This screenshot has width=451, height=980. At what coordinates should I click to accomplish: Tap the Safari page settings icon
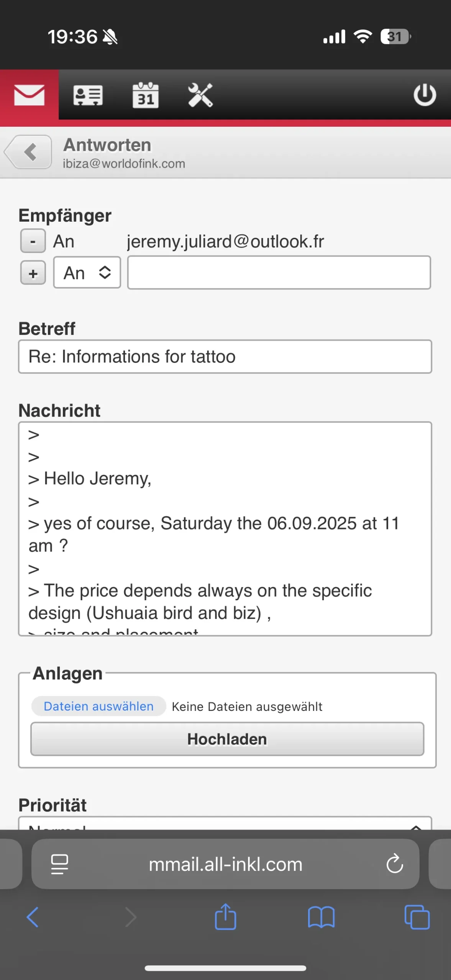coord(60,864)
